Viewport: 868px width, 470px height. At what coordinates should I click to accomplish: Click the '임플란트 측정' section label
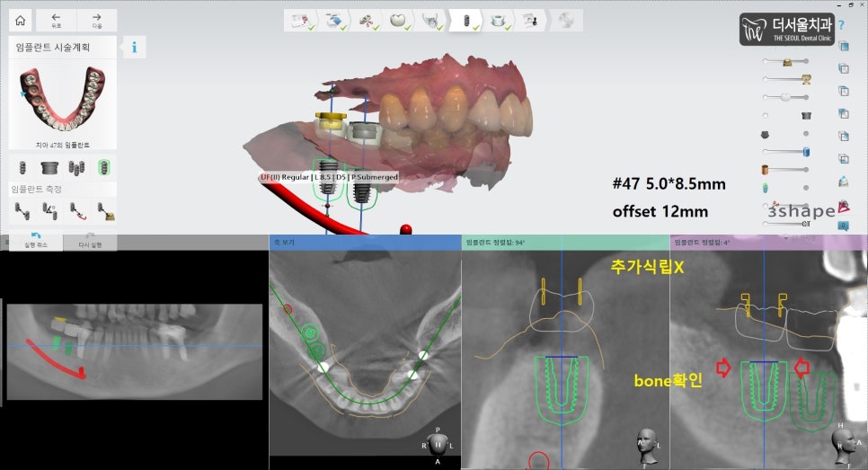pyautogui.click(x=36, y=190)
